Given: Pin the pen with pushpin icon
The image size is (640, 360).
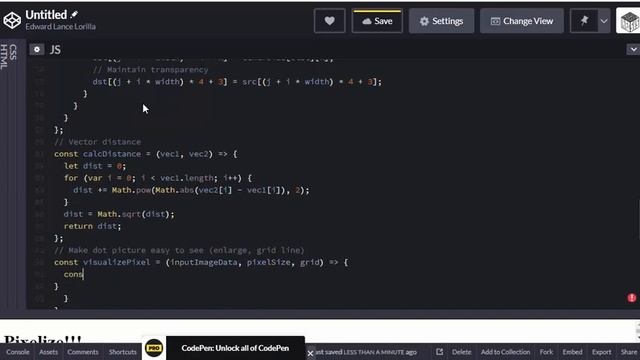Looking at the screenshot, I should [584, 20].
